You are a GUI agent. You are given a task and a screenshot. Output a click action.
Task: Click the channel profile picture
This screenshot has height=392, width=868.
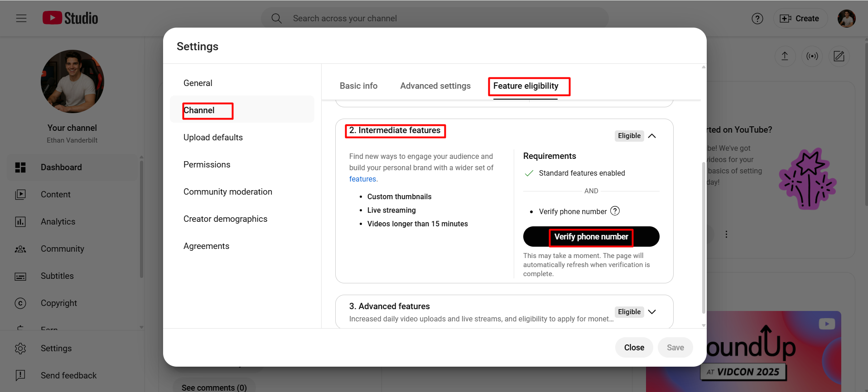tap(72, 81)
